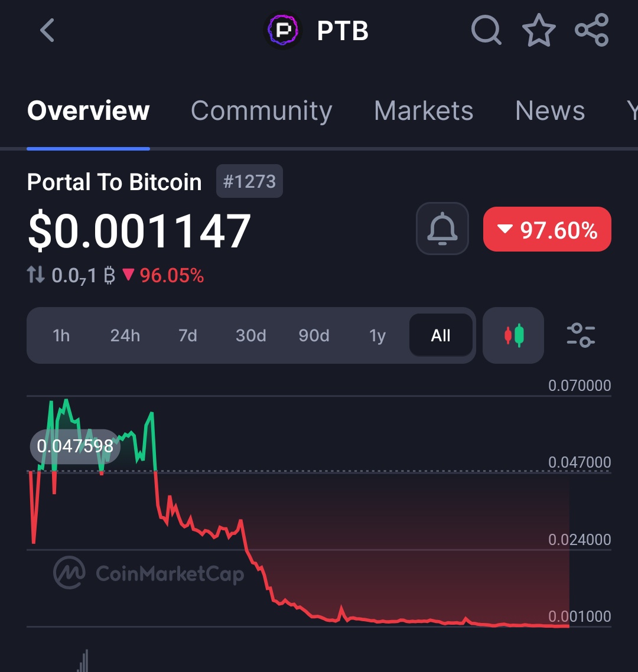638x672 pixels.
Task: Go to the News tab
Action: coord(550,110)
